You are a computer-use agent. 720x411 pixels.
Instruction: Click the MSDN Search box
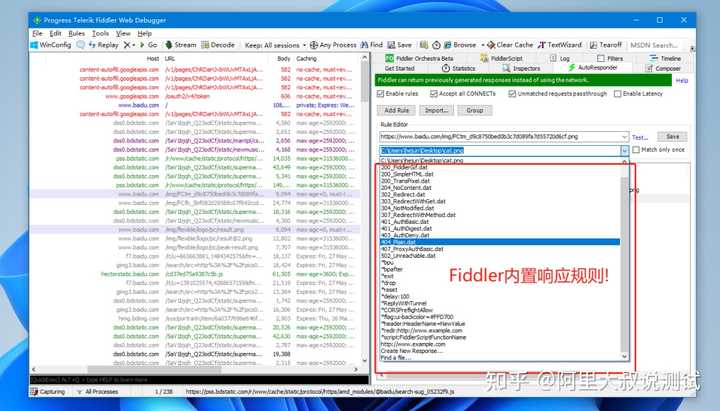(657, 45)
